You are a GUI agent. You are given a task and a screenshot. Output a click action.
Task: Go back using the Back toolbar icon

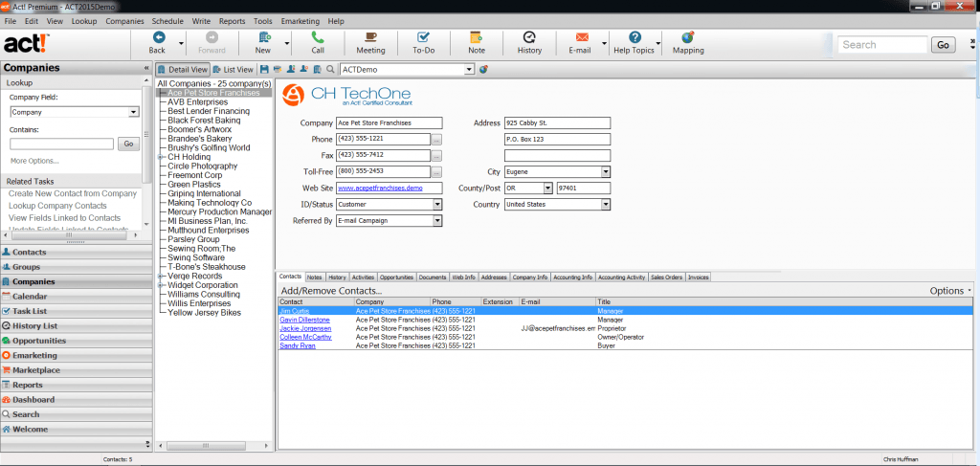158,37
